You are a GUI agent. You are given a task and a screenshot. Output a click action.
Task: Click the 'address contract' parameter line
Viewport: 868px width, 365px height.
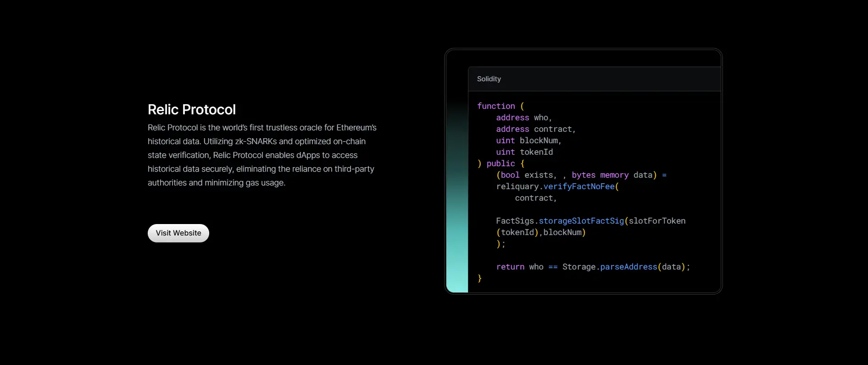[x=535, y=129]
